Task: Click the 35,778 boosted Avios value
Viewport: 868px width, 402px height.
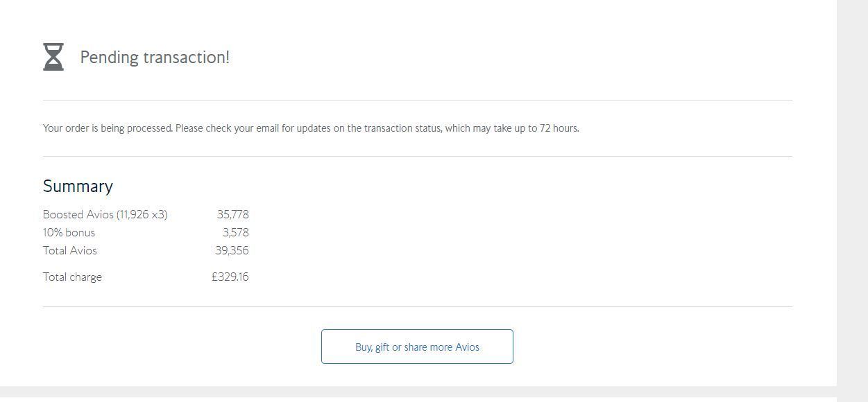Action: click(232, 215)
